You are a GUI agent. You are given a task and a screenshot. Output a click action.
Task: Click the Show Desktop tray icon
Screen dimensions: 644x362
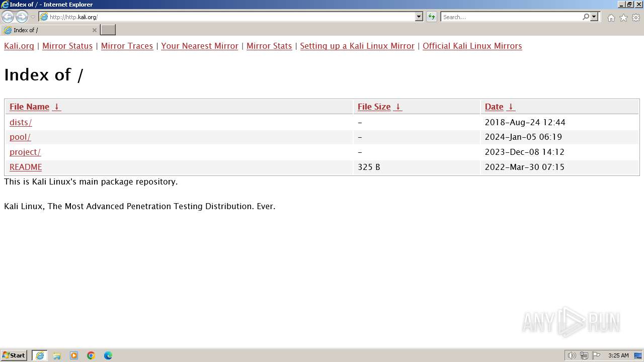[x=638, y=355]
